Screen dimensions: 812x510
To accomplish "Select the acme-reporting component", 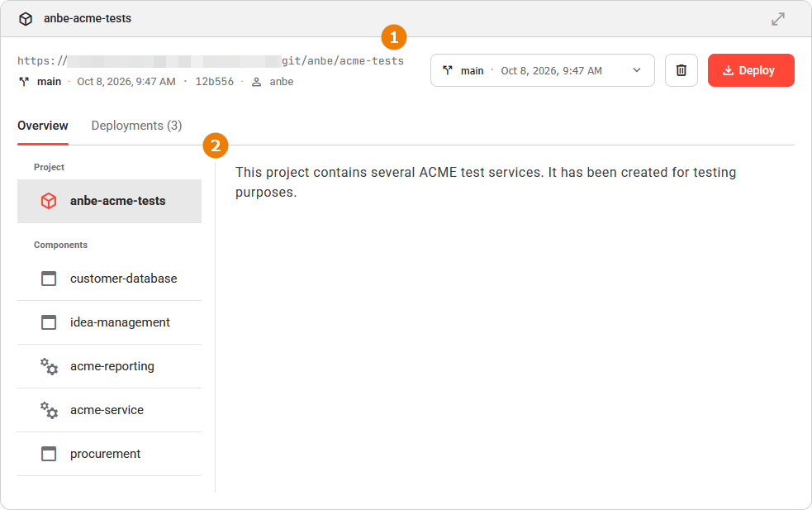I will tap(109, 366).
